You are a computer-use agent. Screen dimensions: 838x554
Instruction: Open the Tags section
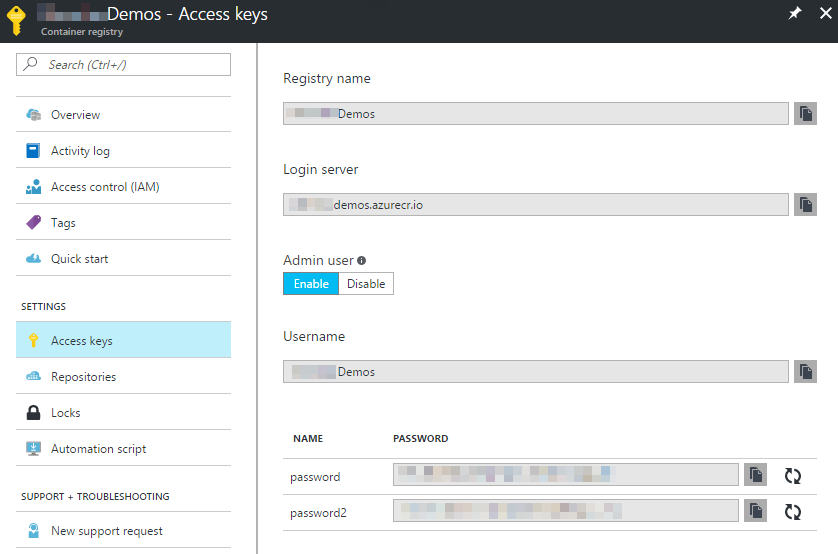[123, 222]
